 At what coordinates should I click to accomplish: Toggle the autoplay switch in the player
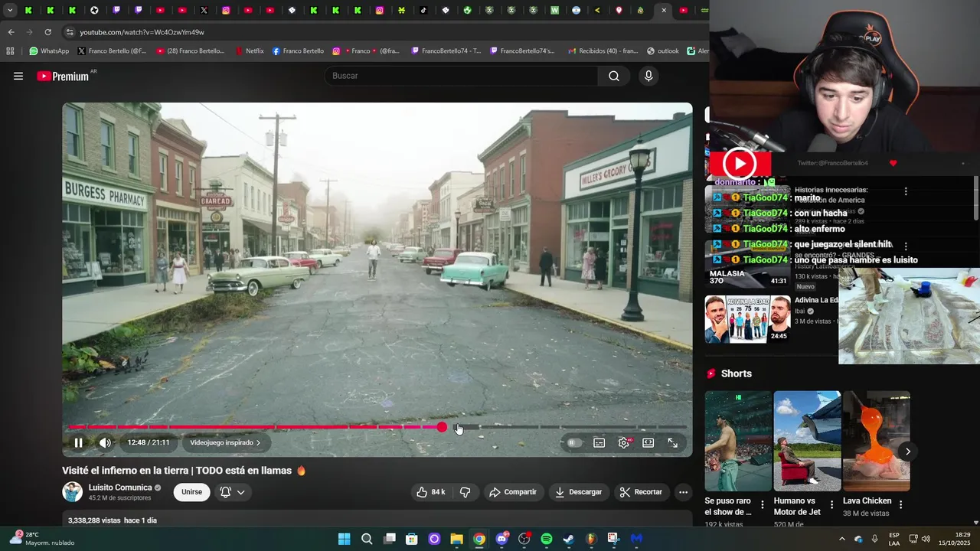click(x=573, y=442)
